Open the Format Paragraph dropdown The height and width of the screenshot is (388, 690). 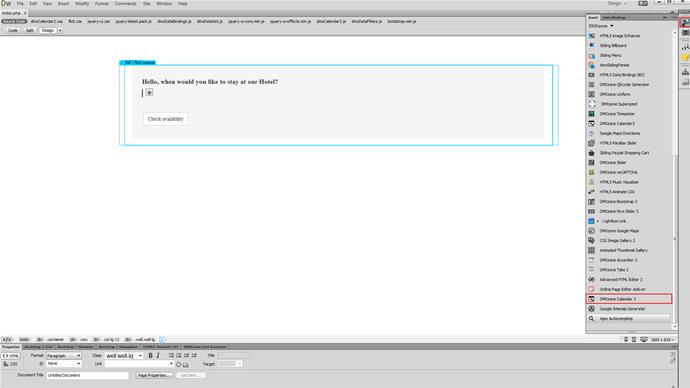click(x=64, y=355)
